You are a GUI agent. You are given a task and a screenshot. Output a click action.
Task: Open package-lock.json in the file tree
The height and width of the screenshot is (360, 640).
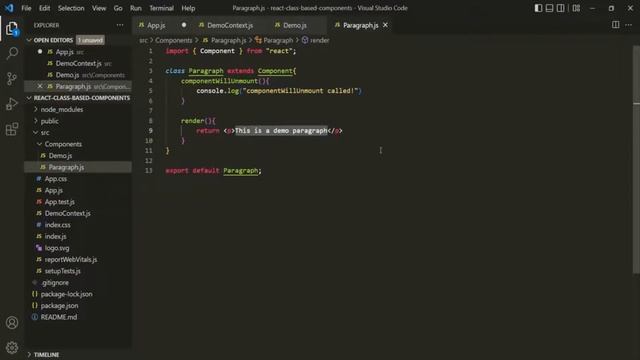point(66,294)
